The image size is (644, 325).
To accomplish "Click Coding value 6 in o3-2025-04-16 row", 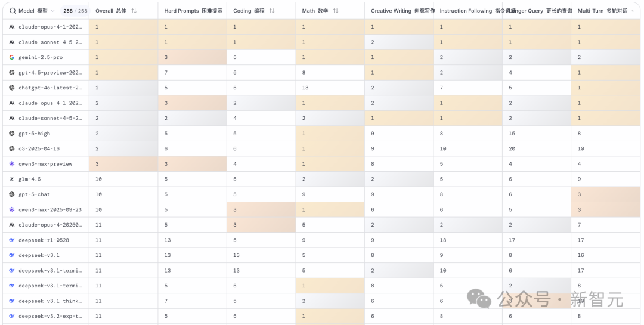I will click(235, 148).
